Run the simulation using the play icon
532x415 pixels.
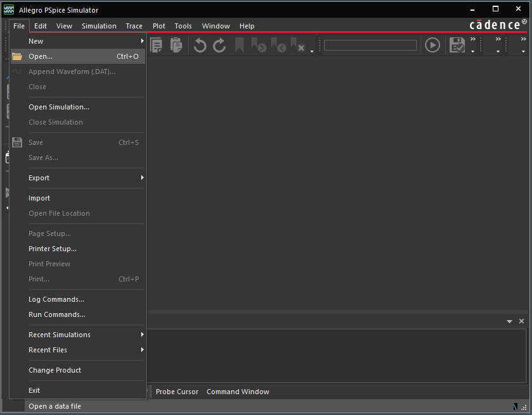coord(432,45)
